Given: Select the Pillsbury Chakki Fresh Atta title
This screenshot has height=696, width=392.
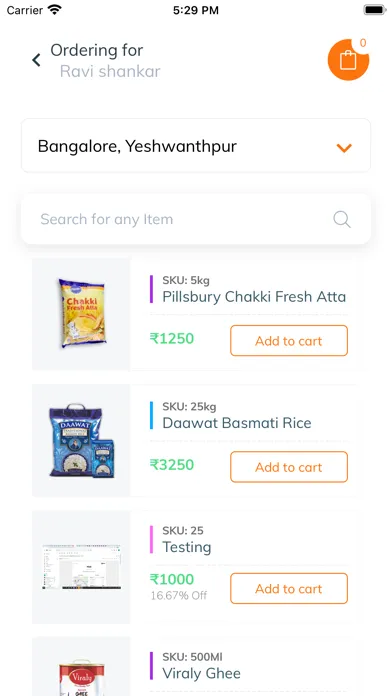Looking at the screenshot, I should click(254, 297).
